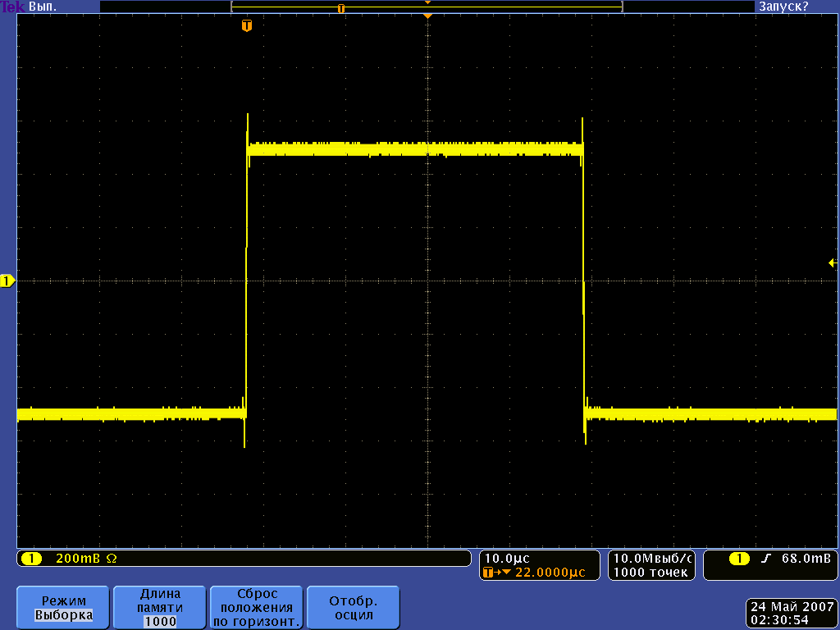Image resolution: width=840 pixels, height=630 pixels.
Task: Click the channel 1 badge in trigger readout
Action: tap(739, 559)
